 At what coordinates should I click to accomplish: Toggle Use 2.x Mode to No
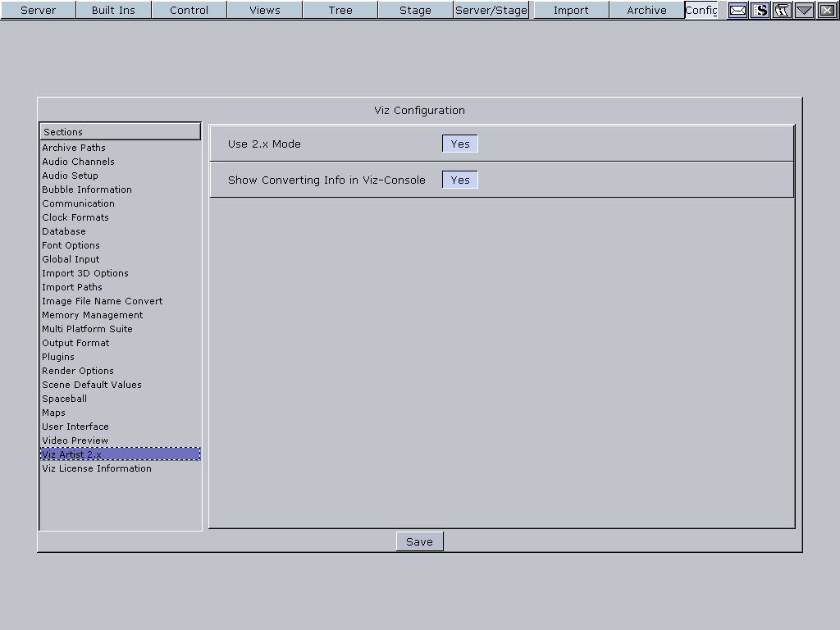pyautogui.click(x=459, y=143)
